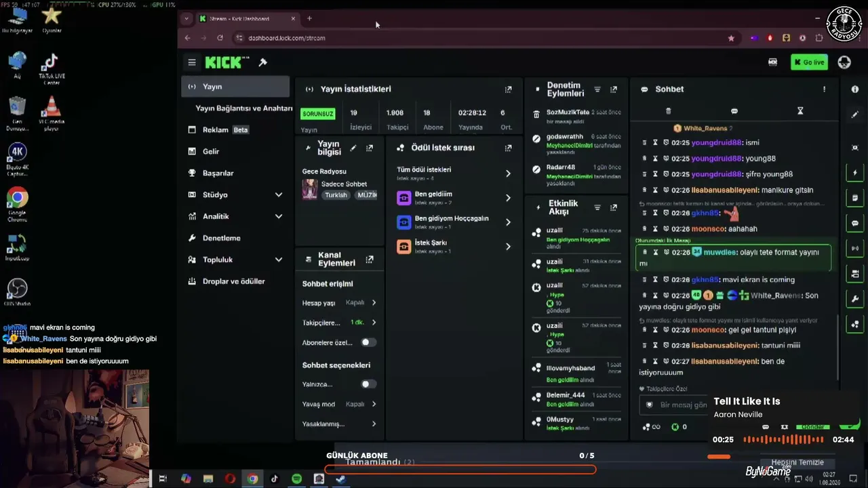
Task: Click SozMuzikTete in Denetim Eylemleri
Action: click(x=568, y=112)
